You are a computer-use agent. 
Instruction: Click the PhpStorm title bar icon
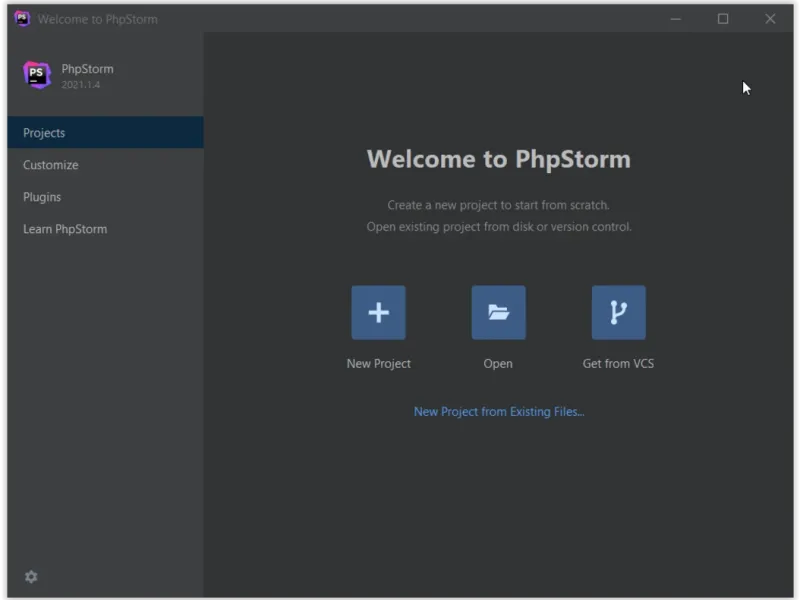click(22, 19)
